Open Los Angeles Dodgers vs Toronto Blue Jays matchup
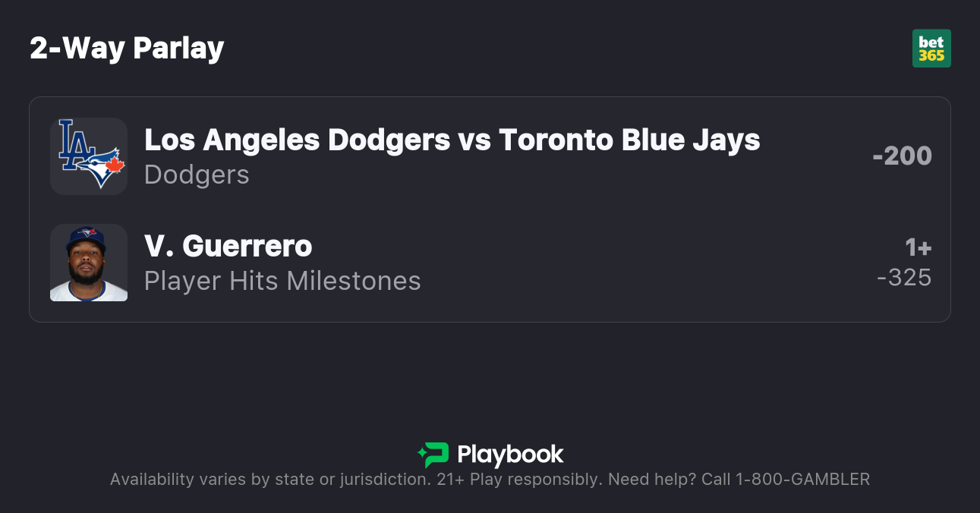The width and height of the screenshot is (980, 513). 452,140
